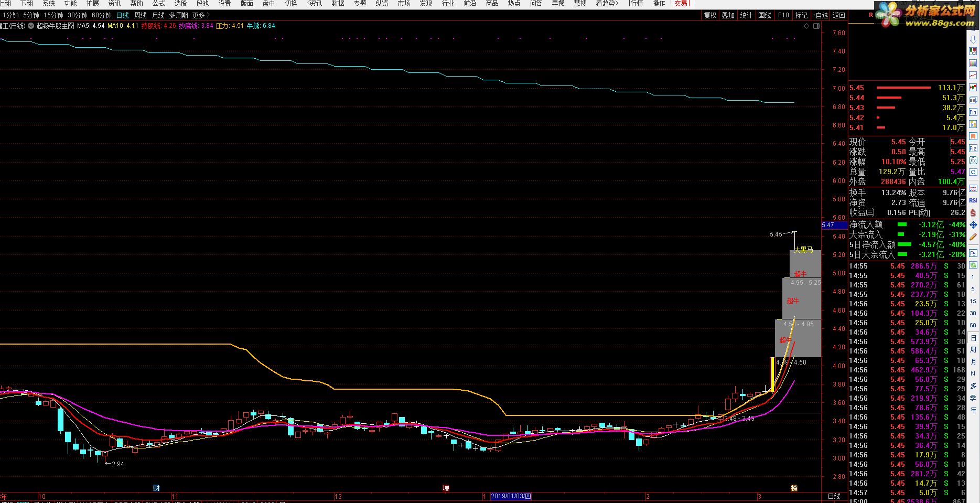Select the 5 minute shortcut in sidebar
This screenshot has height=503, width=980.
point(973,289)
